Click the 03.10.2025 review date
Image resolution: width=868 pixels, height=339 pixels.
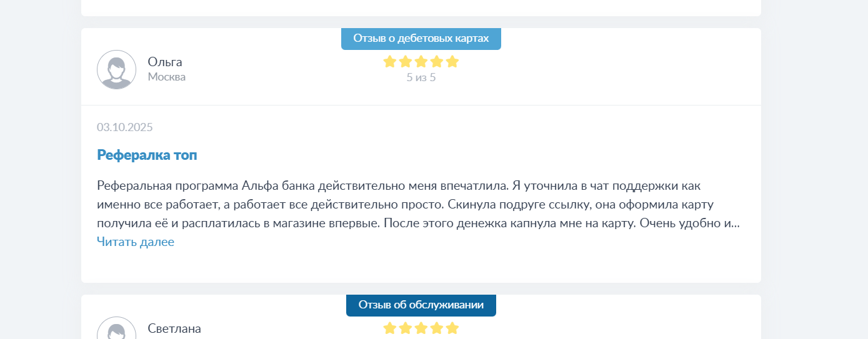[125, 127]
